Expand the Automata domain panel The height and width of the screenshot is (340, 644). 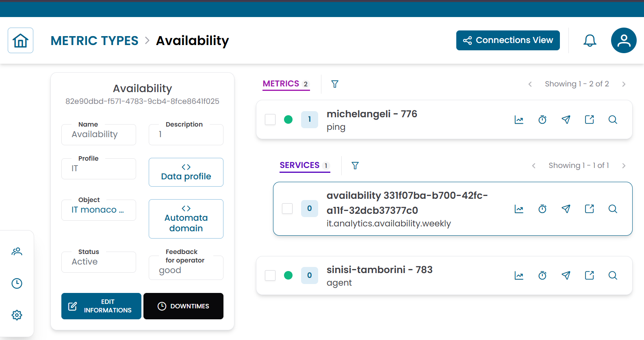(186, 219)
